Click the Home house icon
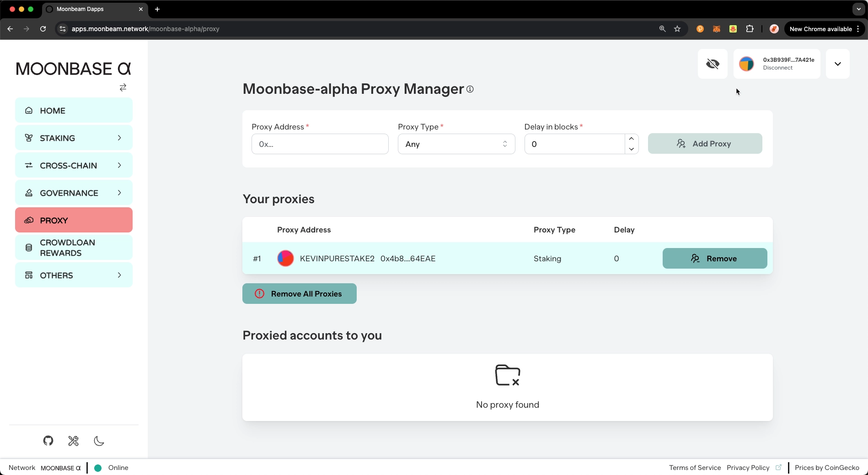This screenshot has width=868, height=475. 29,110
